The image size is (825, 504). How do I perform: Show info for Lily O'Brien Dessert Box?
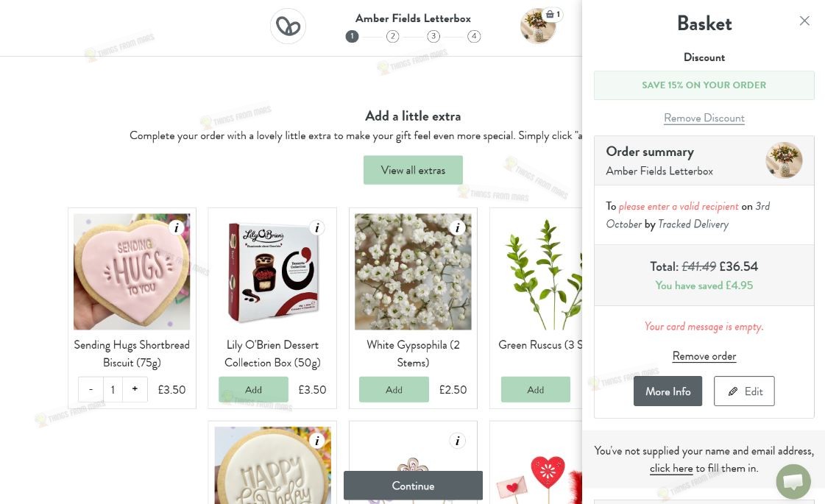[316, 228]
